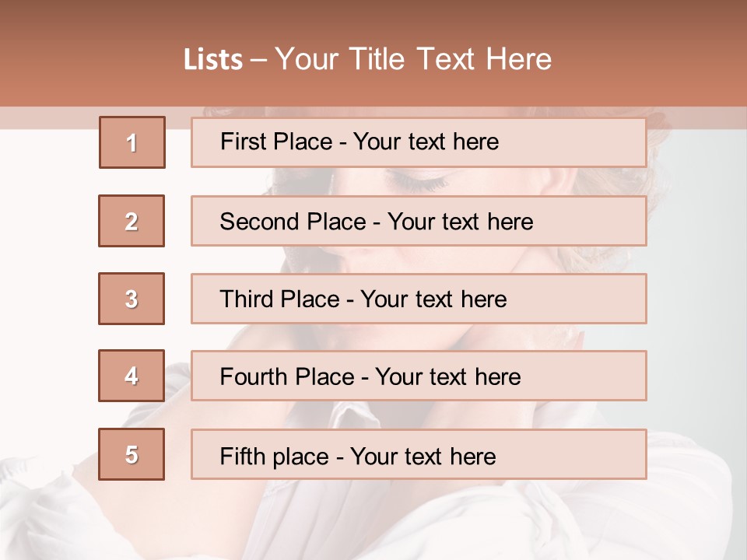Click the dash in the slide title

(x=259, y=60)
